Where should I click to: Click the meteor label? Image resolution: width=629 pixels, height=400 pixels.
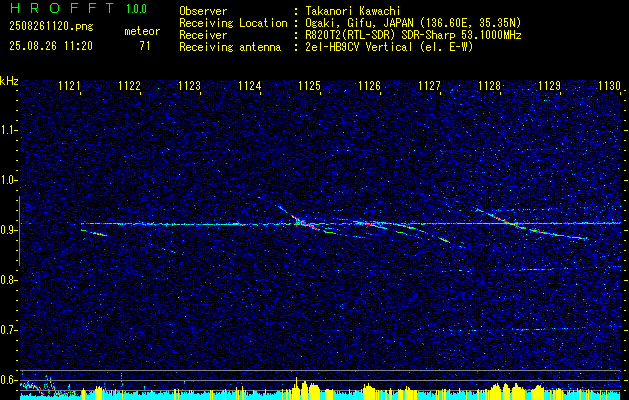pyautogui.click(x=142, y=31)
